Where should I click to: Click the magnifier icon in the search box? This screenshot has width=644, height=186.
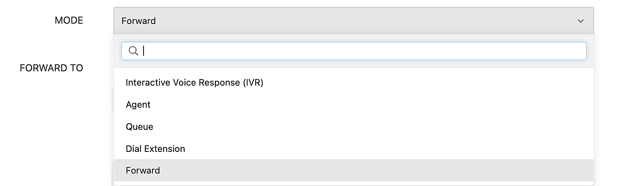pyautogui.click(x=133, y=51)
